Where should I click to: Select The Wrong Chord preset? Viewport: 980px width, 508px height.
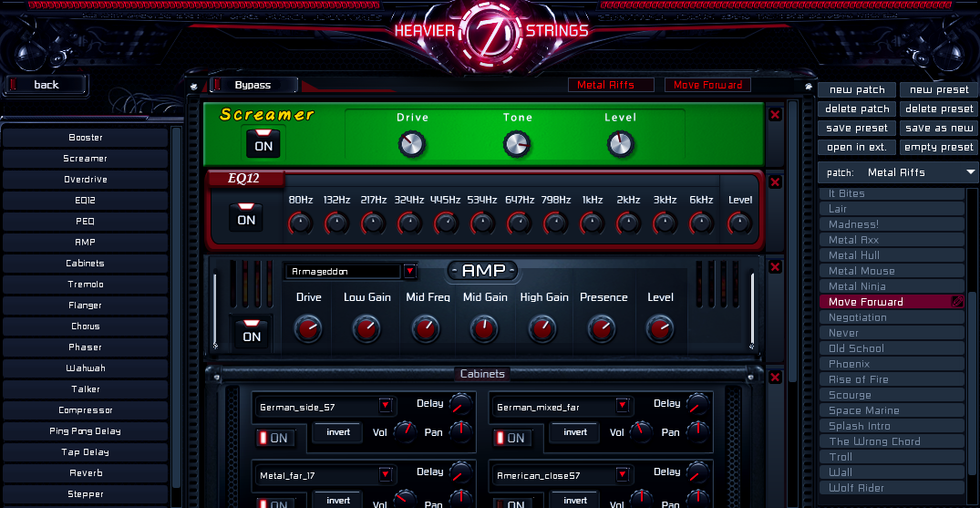(x=892, y=441)
